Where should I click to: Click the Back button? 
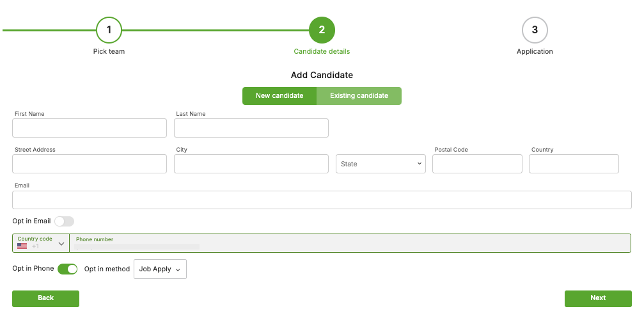(45, 299)
